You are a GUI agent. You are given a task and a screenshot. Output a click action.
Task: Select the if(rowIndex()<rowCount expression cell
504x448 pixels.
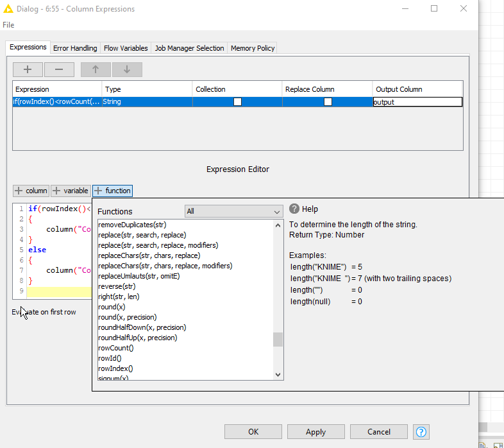[57, 101]
